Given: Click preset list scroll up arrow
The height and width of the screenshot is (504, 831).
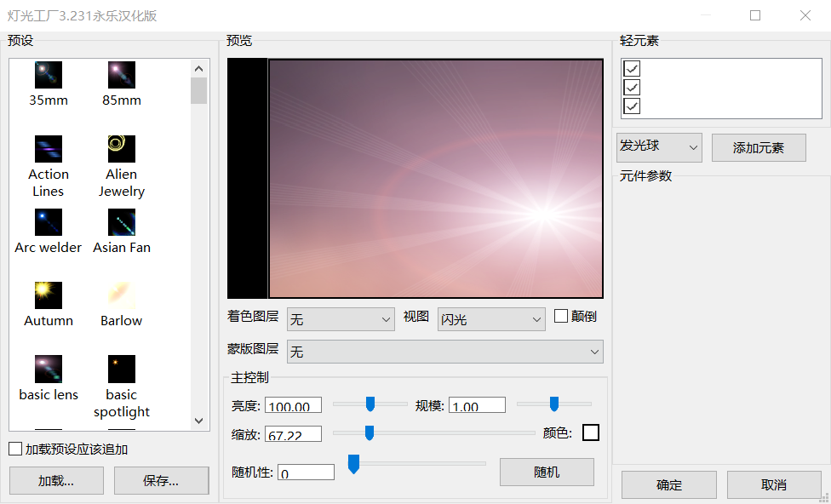Looking at the screenshot, I should 198,68.
